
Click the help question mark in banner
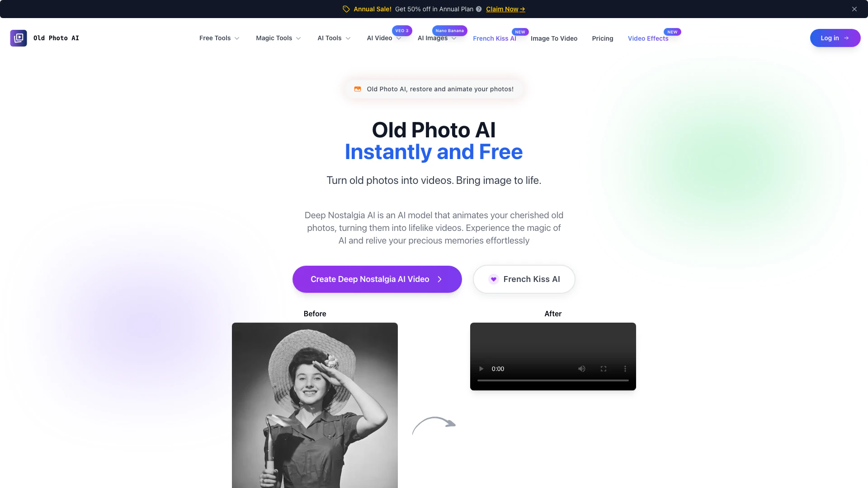click(x=479, y=9)
